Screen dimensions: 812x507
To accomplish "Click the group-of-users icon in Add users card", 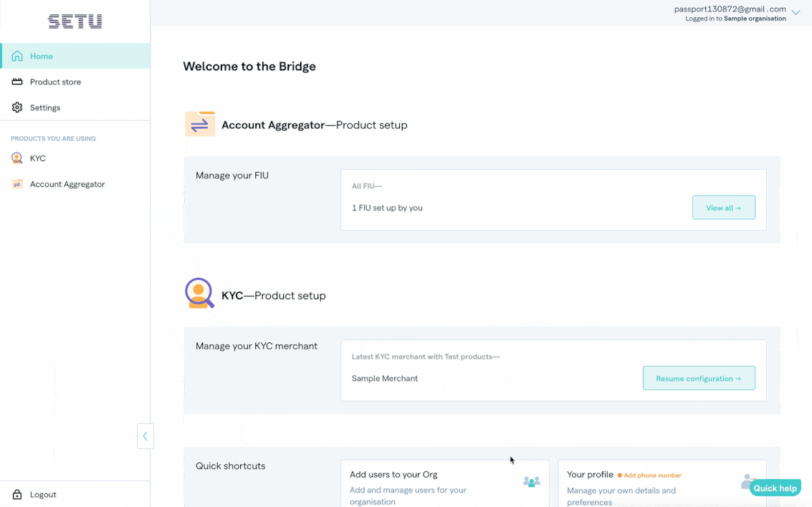I will (531, 482).
